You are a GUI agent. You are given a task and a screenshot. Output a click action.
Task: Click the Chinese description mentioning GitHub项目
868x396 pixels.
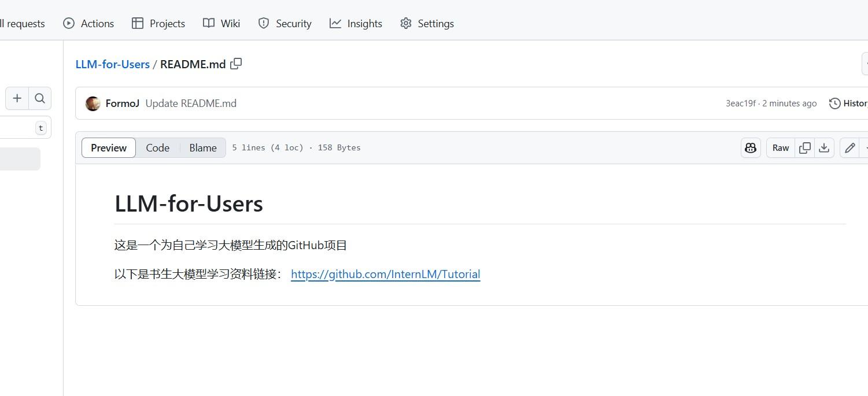[x=231, y=245]
